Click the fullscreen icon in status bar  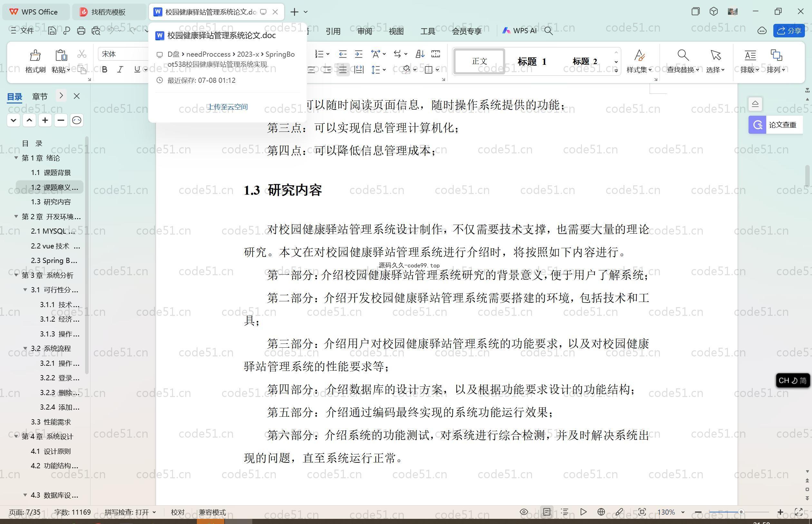799,512
